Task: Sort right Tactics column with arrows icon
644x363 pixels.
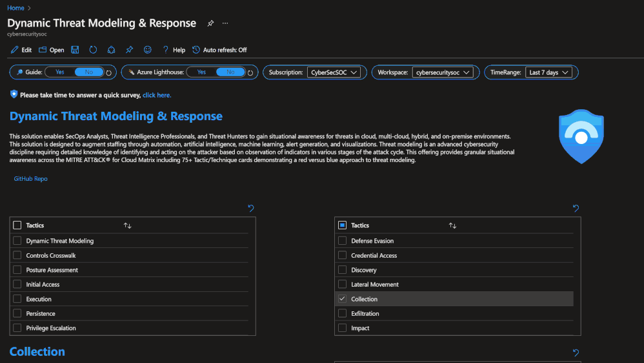Action: [452, 225]
